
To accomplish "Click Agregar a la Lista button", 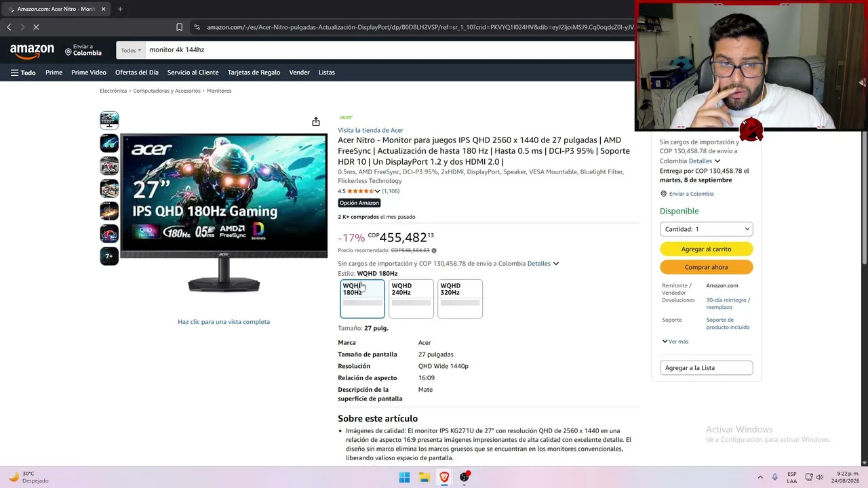I will [x=706, y=368].
